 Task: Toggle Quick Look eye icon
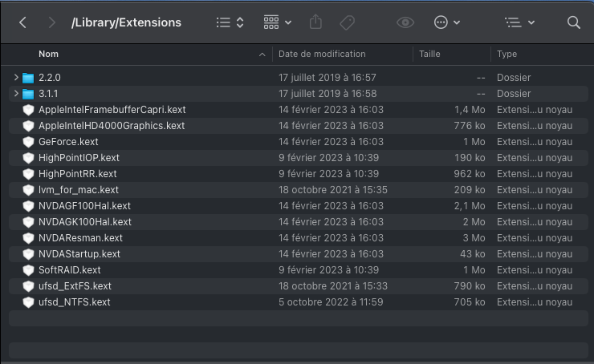click(x=405, y=22)
